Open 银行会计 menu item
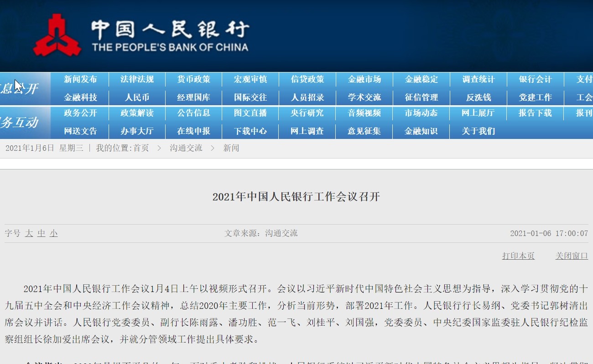593x364 pixels. [x=536, y=79]
